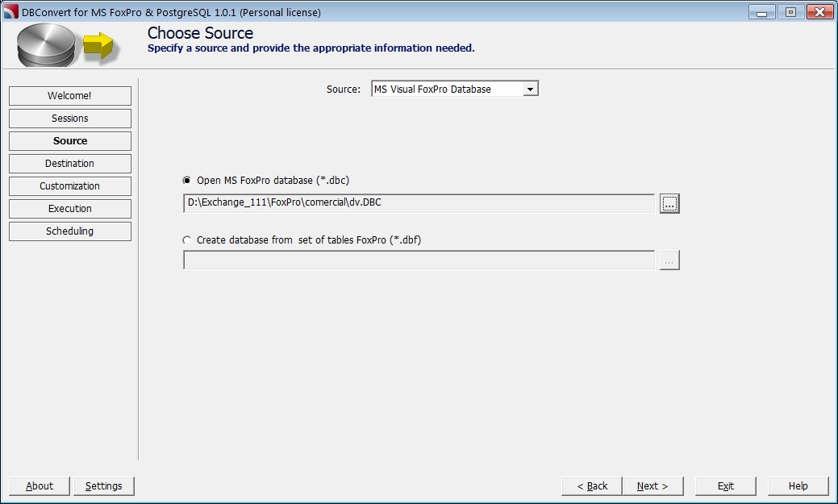Screen dimensions: 838x504
Task: Browse for a .dbc database file
Action: (x=669, y=204)
